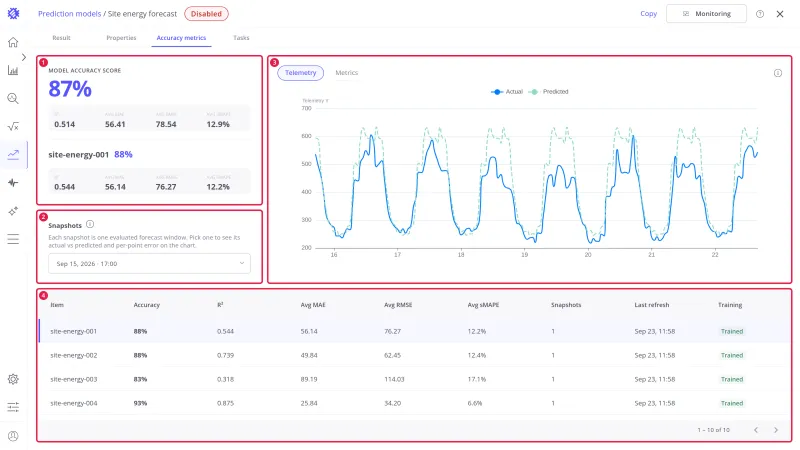This screenshot has height=450, width=800.
Task: Go to next table page
Action: click(776, 430)
